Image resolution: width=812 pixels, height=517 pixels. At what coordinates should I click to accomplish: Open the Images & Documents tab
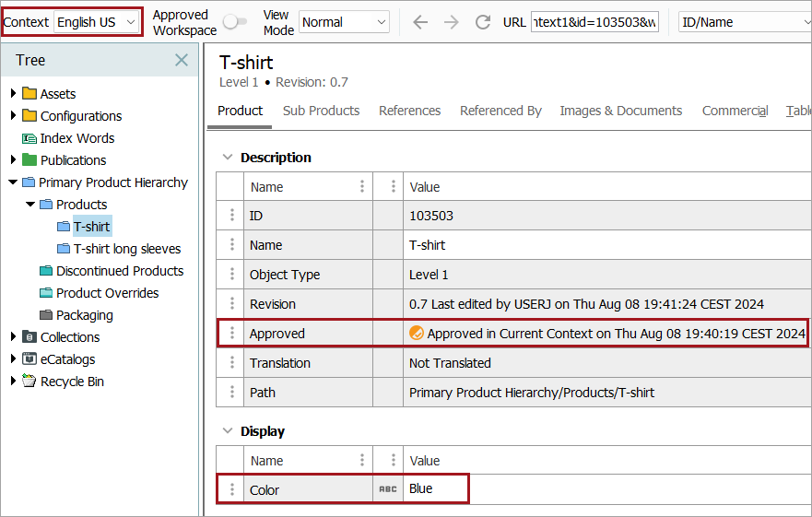[620, 111]
